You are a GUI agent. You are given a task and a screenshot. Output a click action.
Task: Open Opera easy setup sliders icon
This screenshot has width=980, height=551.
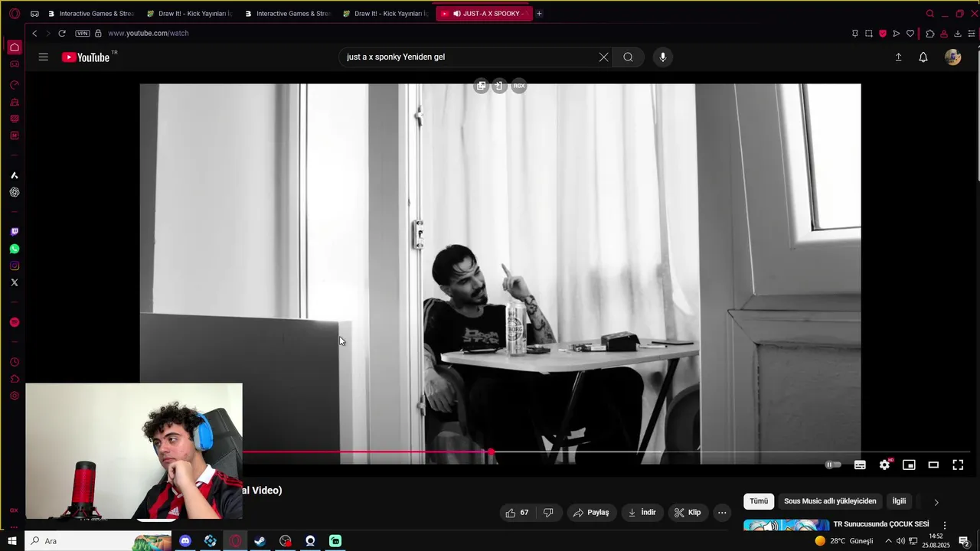[x=972, y=33]
